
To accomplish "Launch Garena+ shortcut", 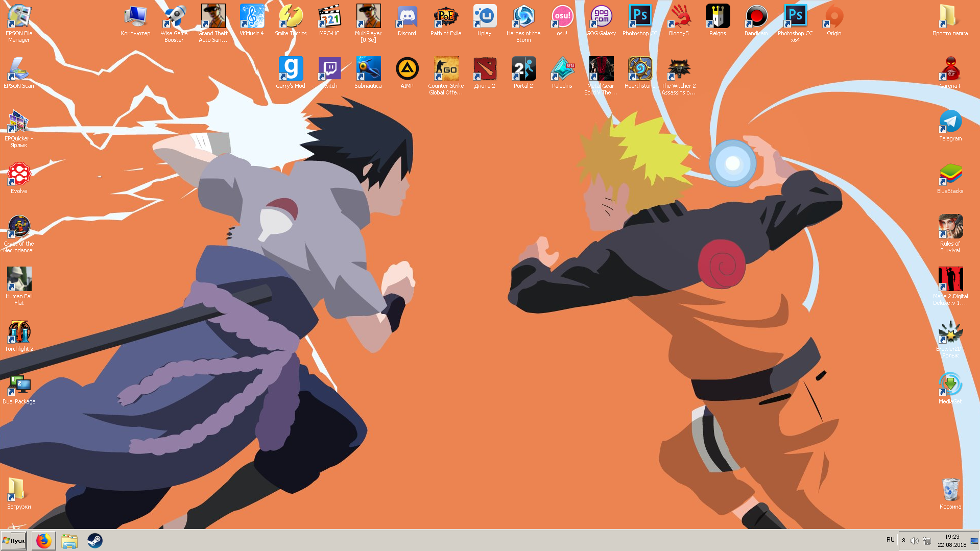I will 950,73.
